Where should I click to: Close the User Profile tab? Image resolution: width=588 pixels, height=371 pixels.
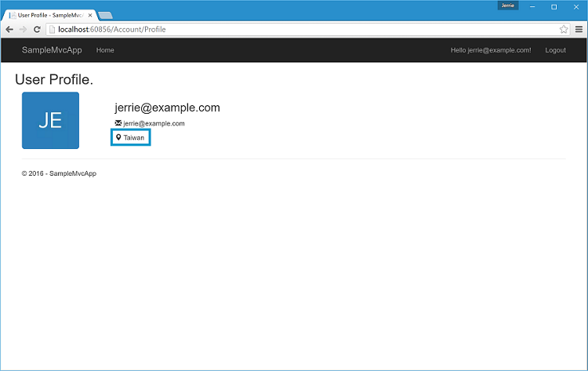pos(90,16)
